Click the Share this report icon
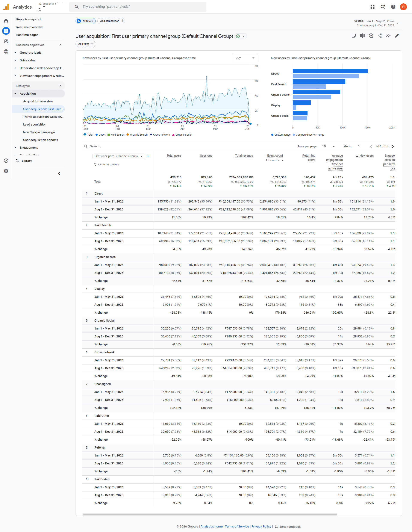Screen dimensions: 412x532 click(x=380, y=36)
